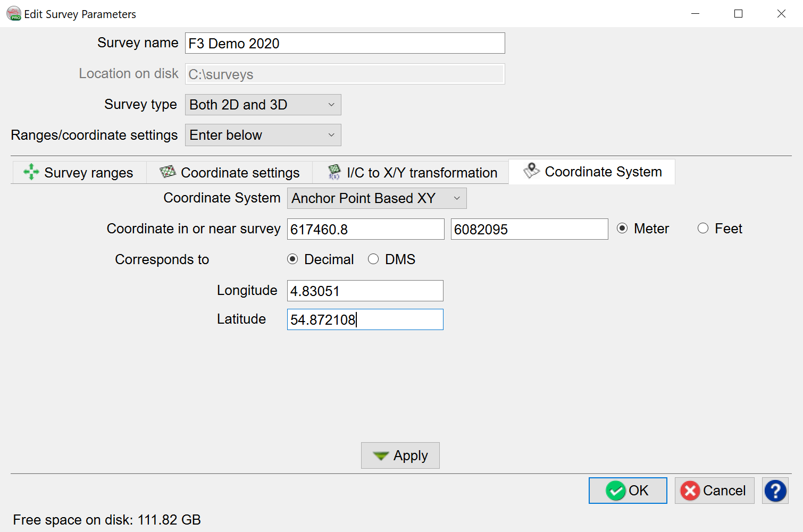Expand the Ranges/coordinate settings dropdown

pos(263,135)
